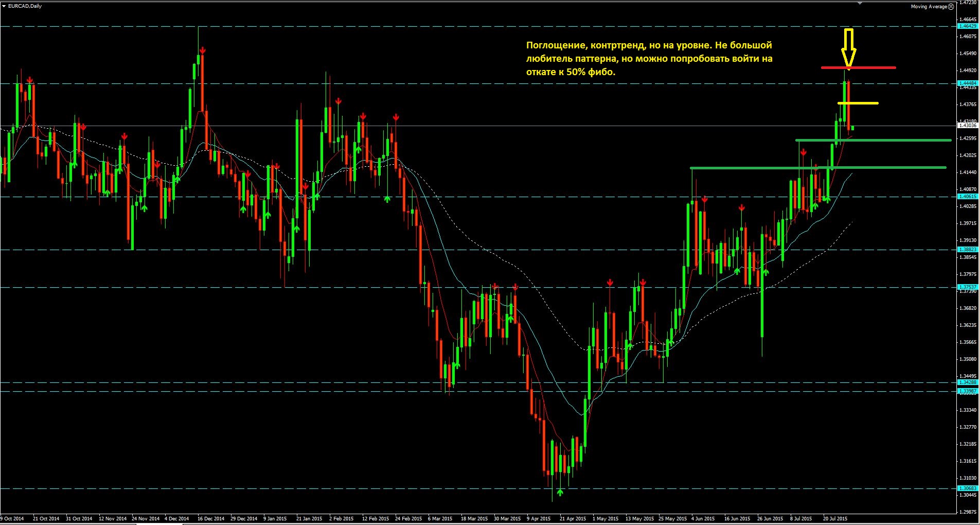The width and height of the screenshot is (980, 525).
Task: Select the 1.46429 cyan price level label
Action: [x=967, y=26]
